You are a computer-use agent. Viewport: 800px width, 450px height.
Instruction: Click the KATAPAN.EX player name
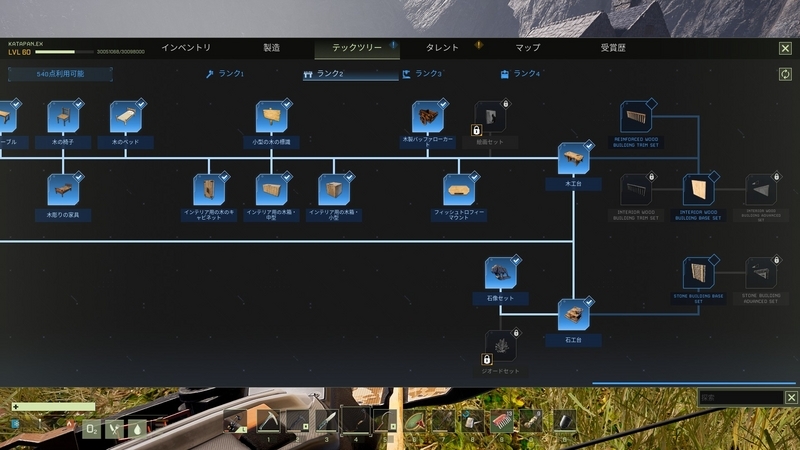point(26,44)
